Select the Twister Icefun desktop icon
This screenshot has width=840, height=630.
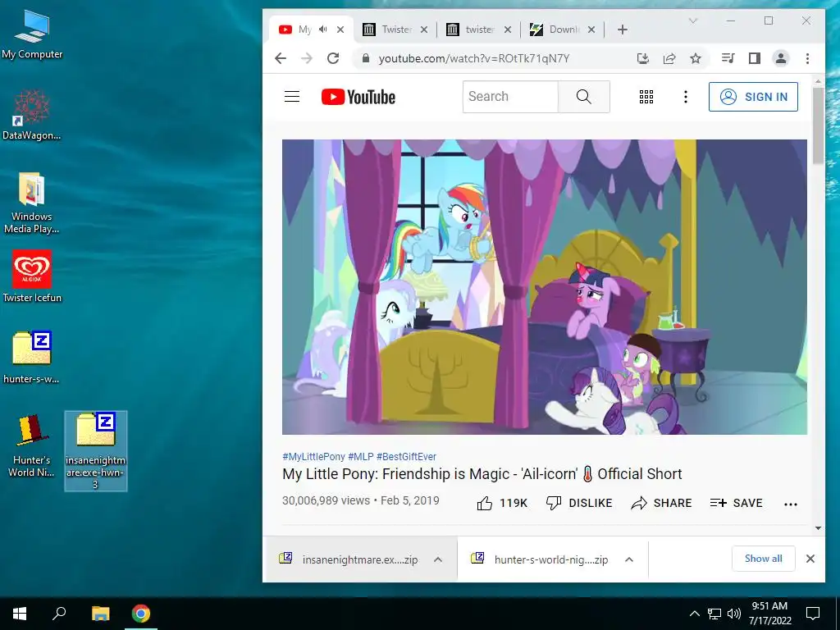pyautogui.click(x=32, y=276)
